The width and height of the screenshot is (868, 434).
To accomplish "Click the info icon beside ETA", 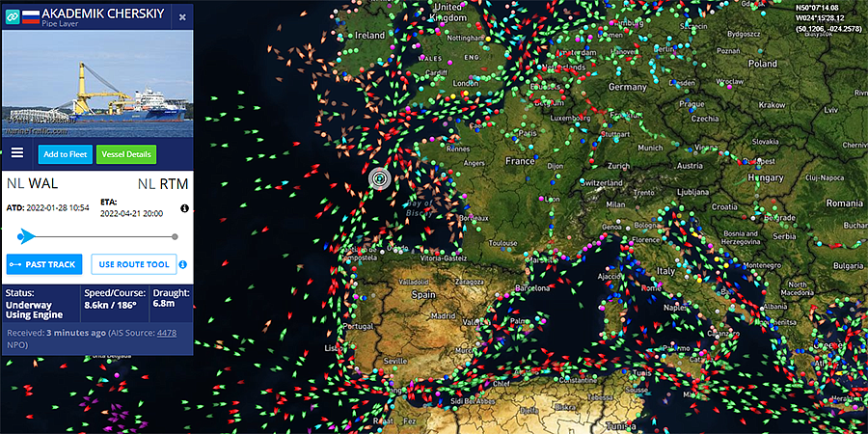I will click(184, 208).
